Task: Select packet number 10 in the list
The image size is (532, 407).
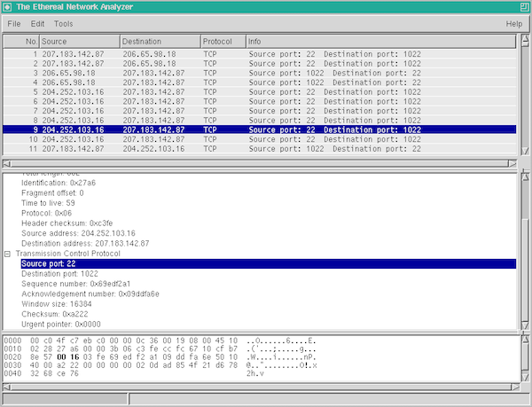Action: [x=260, y=139]
